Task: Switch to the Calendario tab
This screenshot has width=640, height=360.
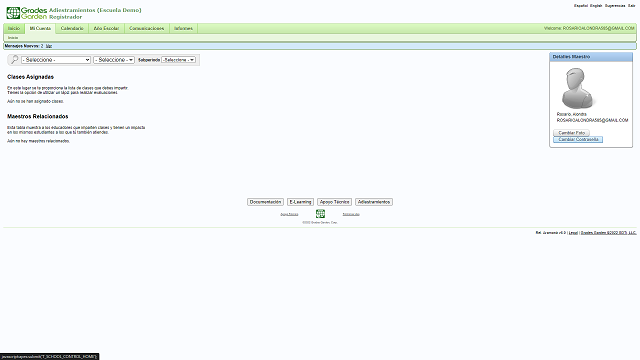Action: 72,29
